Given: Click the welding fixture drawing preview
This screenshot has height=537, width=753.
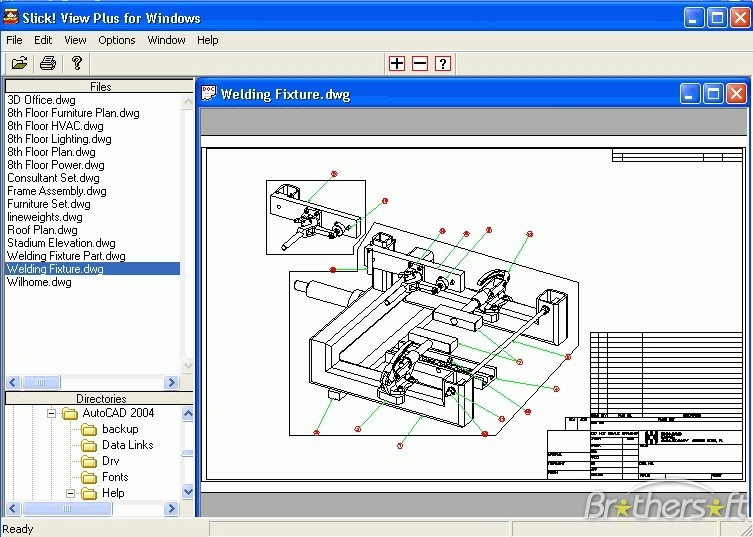Looking at the screenshot, I should 474,314.
